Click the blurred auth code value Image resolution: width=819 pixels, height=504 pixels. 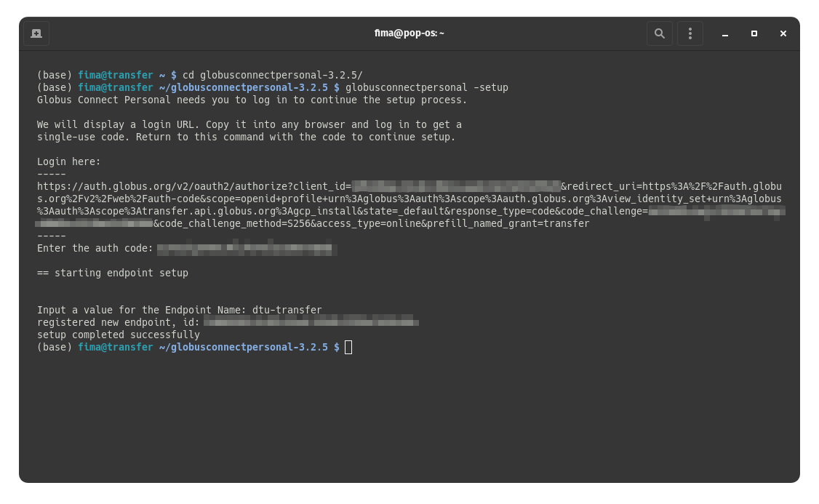pyautogui.click(x=247, y=249)
